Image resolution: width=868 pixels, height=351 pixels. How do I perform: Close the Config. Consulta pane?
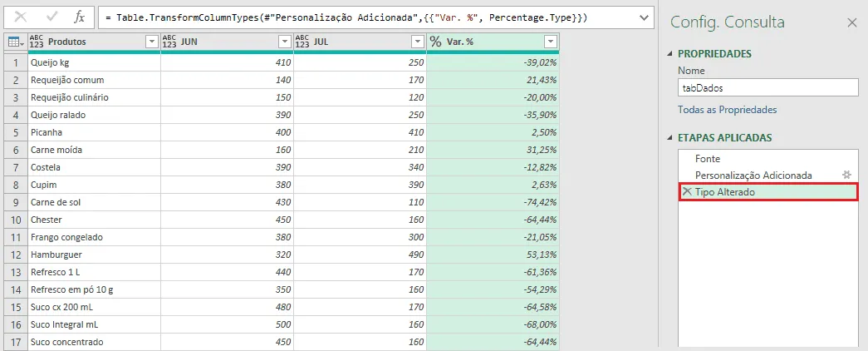click(x=852, y=22)
